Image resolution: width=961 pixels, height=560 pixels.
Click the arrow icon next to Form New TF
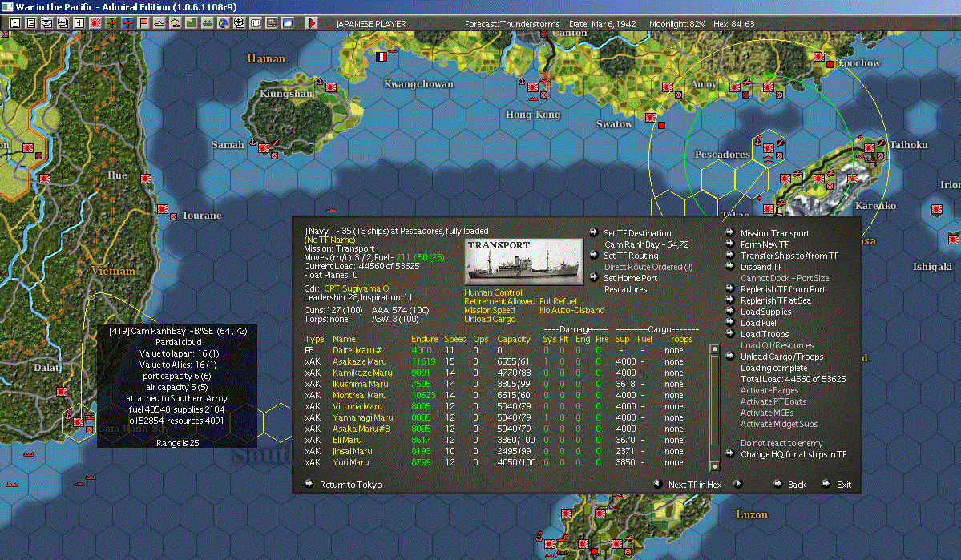pos(730,244)
